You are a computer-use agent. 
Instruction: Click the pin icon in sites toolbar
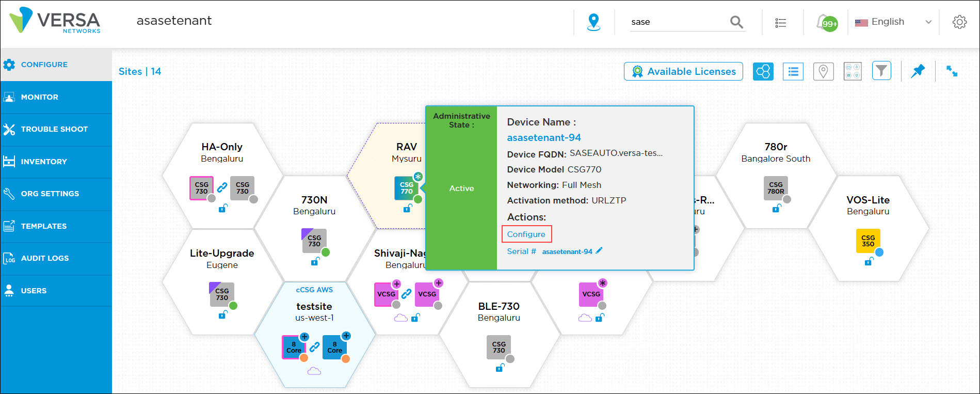(918, 71)
